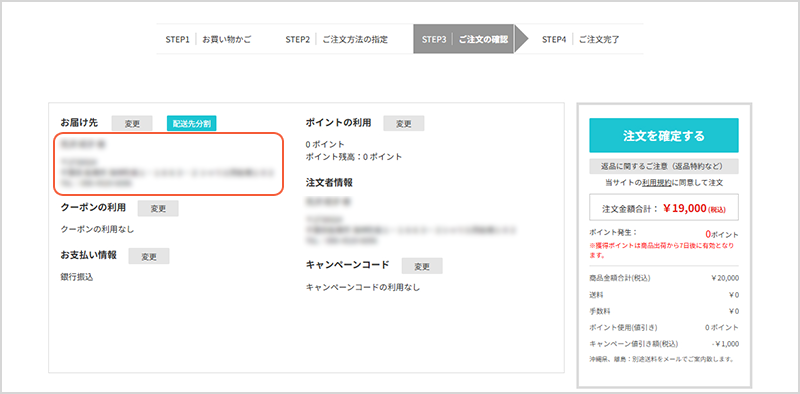Click the ポイント残高：0 ポイント text

tap(354, 157)
